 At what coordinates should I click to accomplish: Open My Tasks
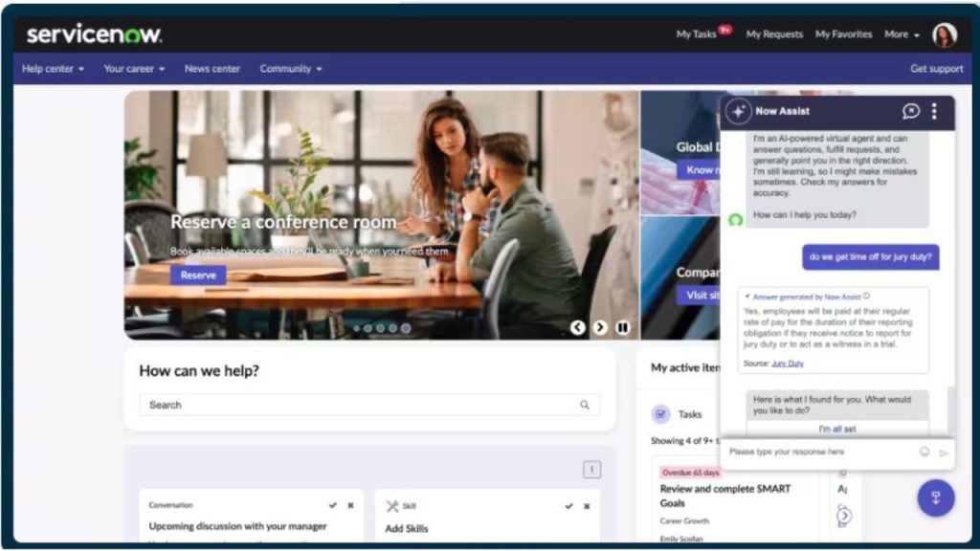point(696,34)
